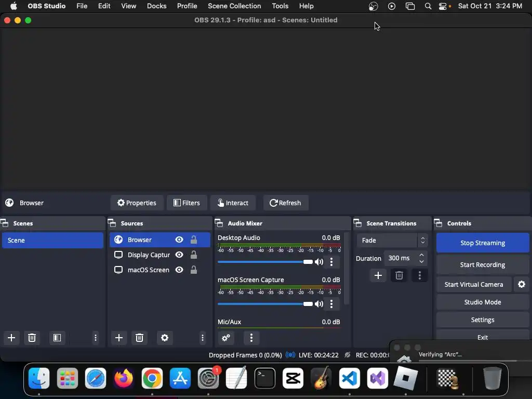Screen dimensions: 532x399
Task: Open the Edit menu
Action: click(104, 6)
